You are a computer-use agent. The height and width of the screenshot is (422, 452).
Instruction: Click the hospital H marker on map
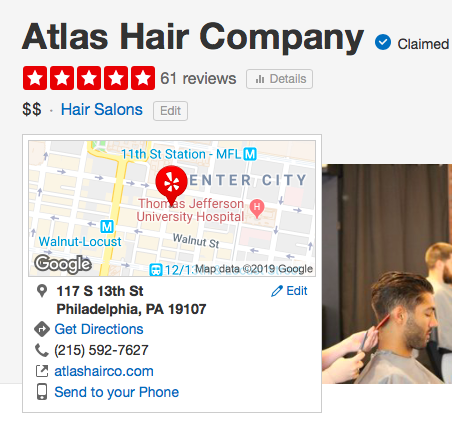coord(257,208)
